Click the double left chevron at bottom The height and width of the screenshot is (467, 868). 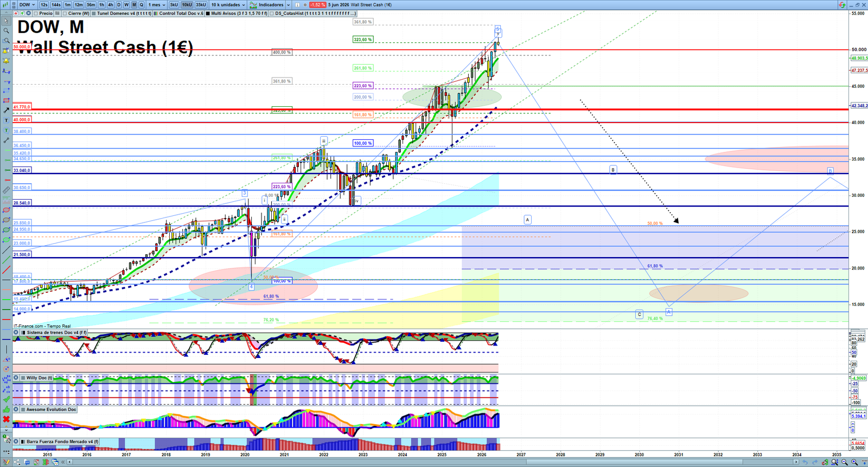(x=63, y=462)
